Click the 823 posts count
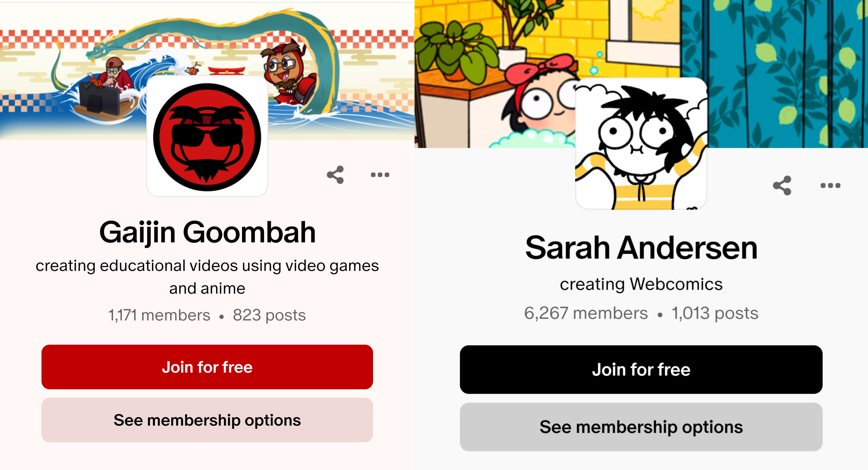868x470 pixels. click(269, 315)
